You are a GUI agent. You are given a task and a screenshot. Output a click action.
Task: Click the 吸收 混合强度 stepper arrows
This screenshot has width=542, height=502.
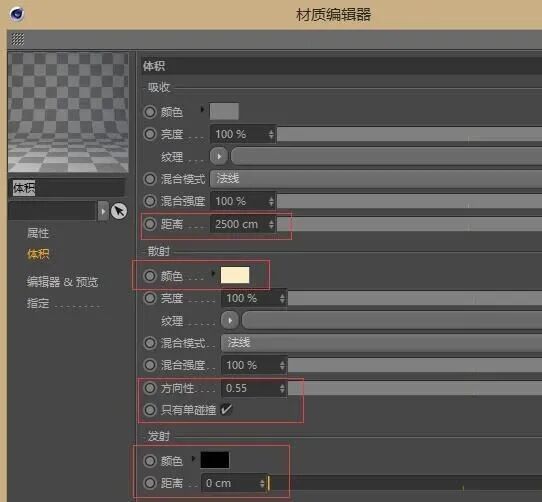[271, 201]
